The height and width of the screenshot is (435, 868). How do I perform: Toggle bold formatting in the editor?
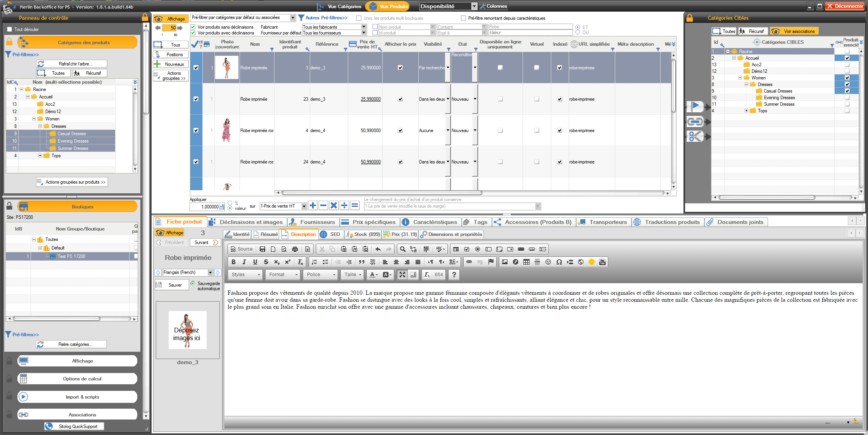(233, 262)
